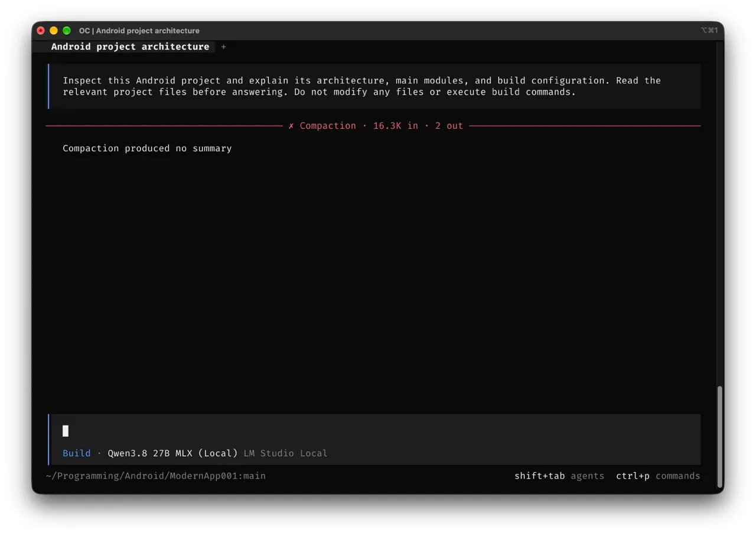Click the 'Qwen3.8 27B MLX (Local)' model name

point(172,453)
